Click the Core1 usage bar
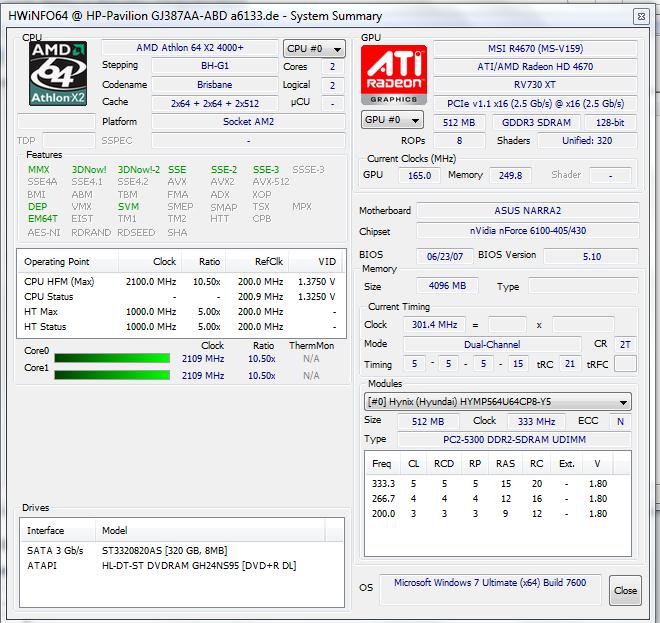Viewport: 660px width, 623px height. click(x=112, y=375)
